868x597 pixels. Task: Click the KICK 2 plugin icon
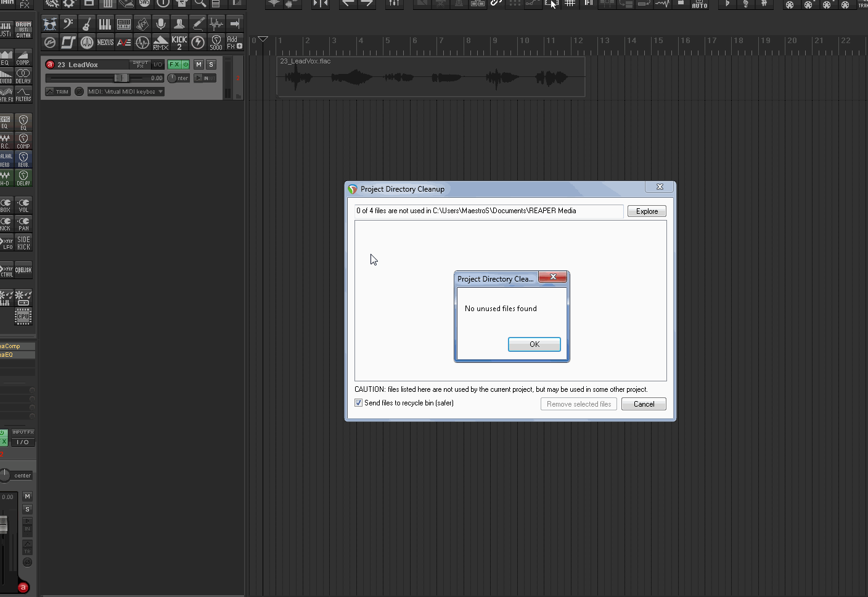click(x=179, y=43)
